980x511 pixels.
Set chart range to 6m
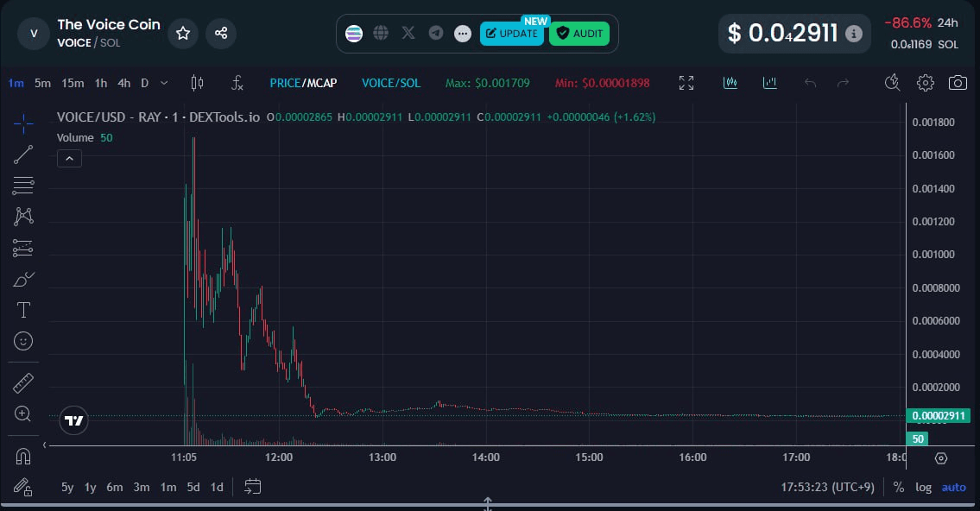(114, 487)
